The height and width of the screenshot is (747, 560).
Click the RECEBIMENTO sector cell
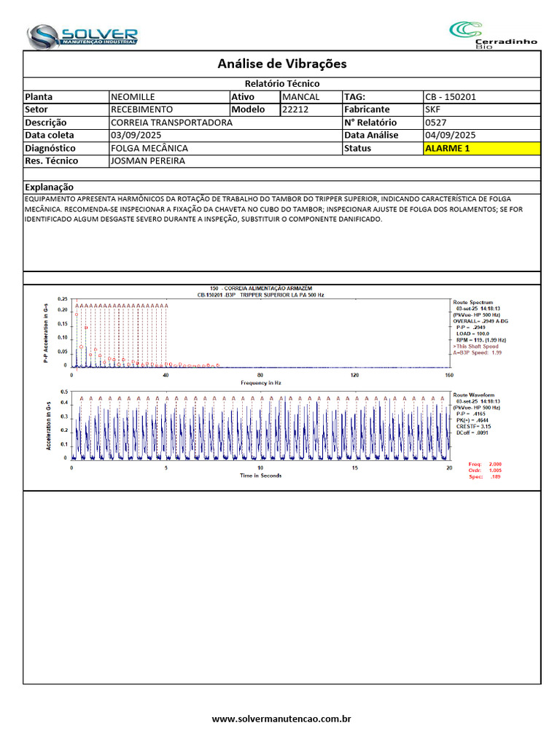click(169, 109)
